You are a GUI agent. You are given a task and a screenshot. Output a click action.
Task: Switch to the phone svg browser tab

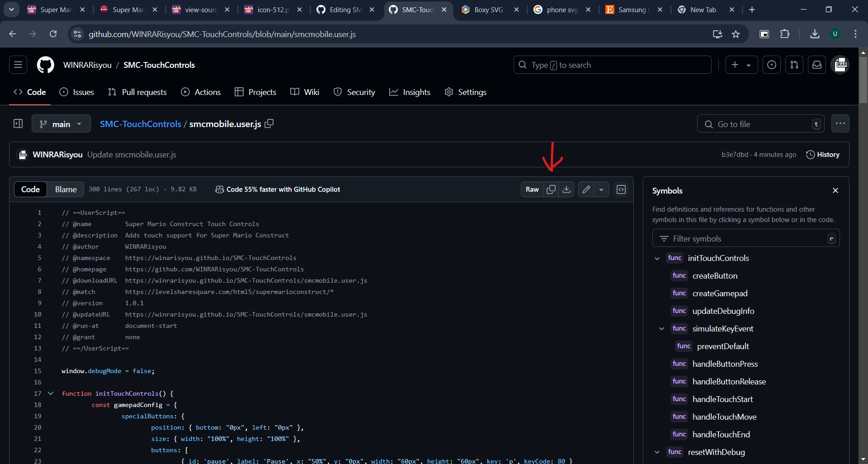click(x=562, y=9)
